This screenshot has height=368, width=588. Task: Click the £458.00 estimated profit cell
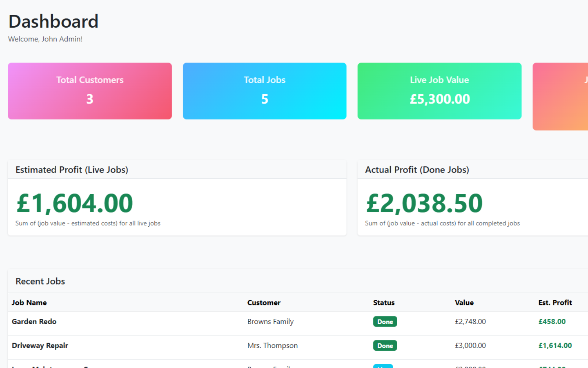[x=552, y=322]
